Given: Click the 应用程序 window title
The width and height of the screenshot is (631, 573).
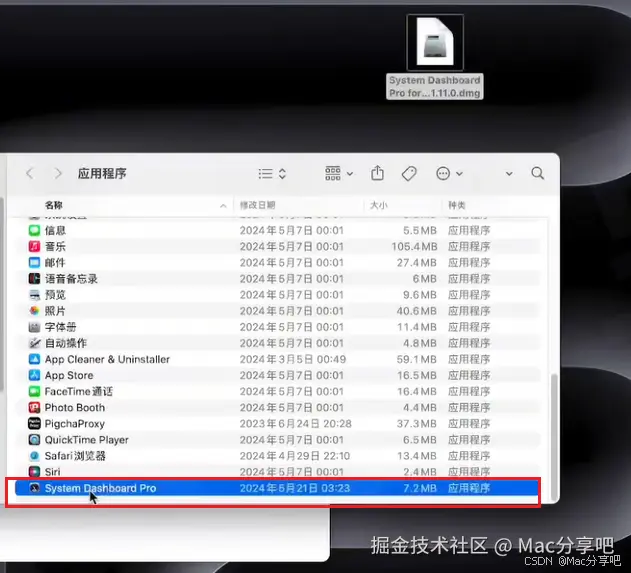Looking at the screenshot, I should pyautogui.click(x=102, y=174).
